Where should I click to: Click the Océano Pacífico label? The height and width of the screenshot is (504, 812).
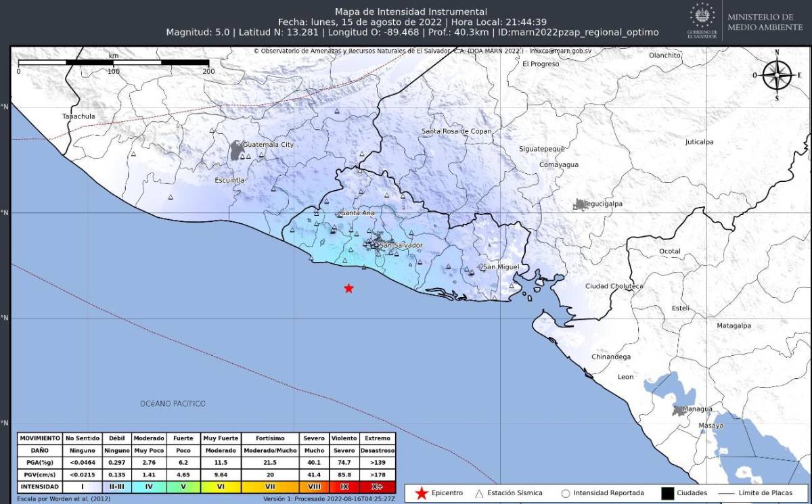click(x=173, y=404)
